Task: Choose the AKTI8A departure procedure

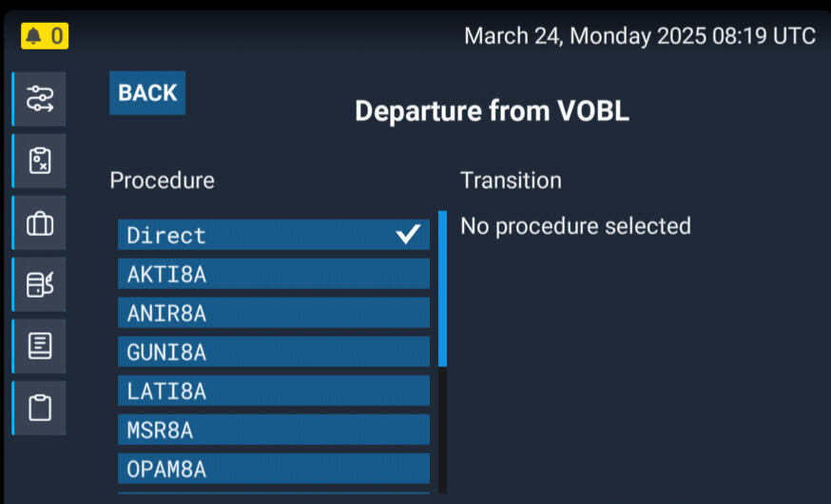Action: pos(274,274)
